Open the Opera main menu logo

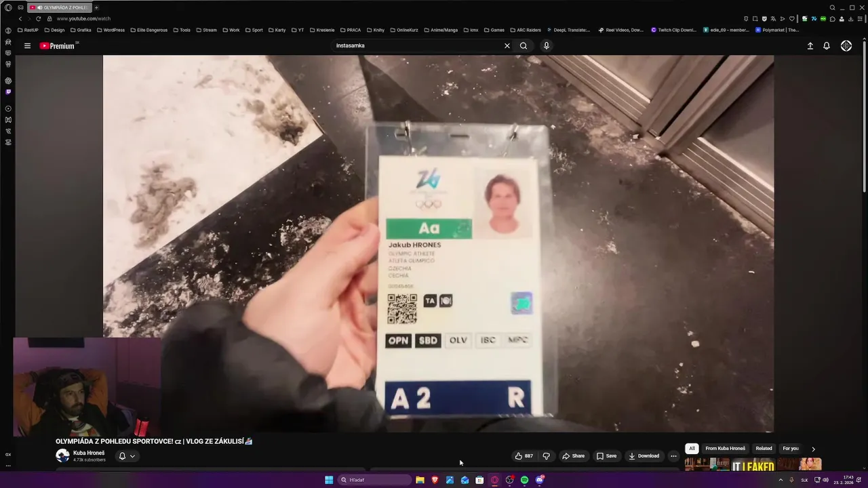(8, 7)
